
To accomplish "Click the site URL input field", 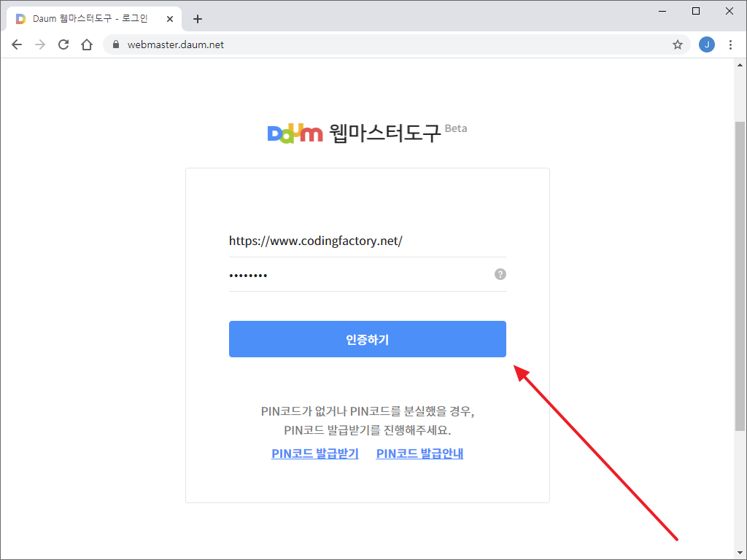I will pos(368,241).
